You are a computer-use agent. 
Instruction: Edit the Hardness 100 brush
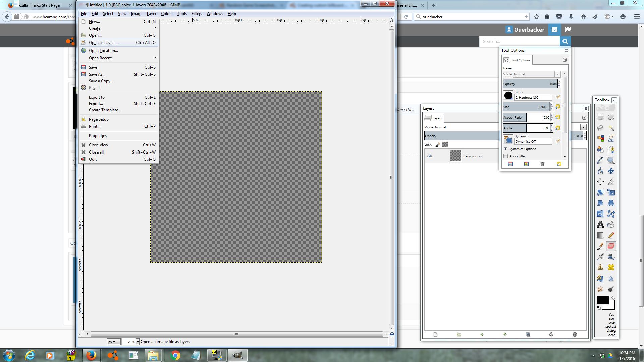(x=557, y=97)
